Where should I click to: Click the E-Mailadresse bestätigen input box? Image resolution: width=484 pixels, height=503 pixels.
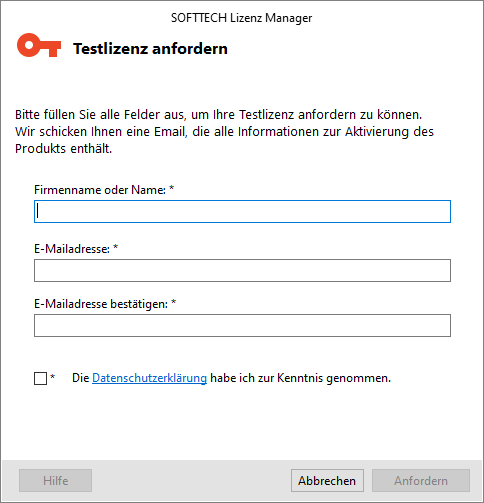click(x=242, y=325)
